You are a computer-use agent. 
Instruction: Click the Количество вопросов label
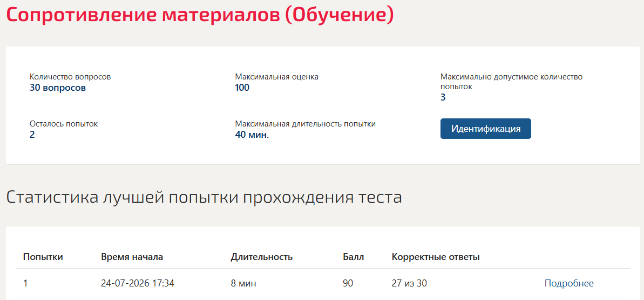tap(70, 77)
